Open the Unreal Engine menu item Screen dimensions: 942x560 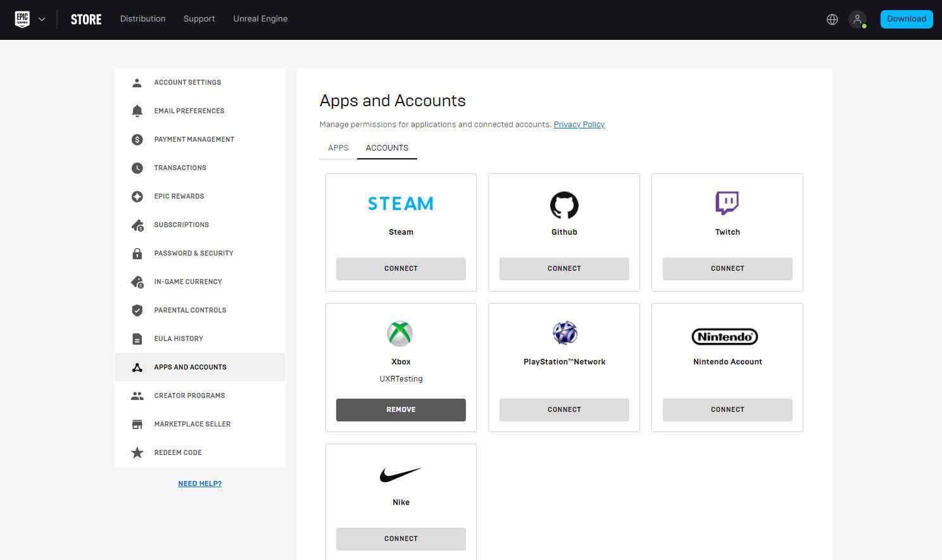click(x=260, y=19)
